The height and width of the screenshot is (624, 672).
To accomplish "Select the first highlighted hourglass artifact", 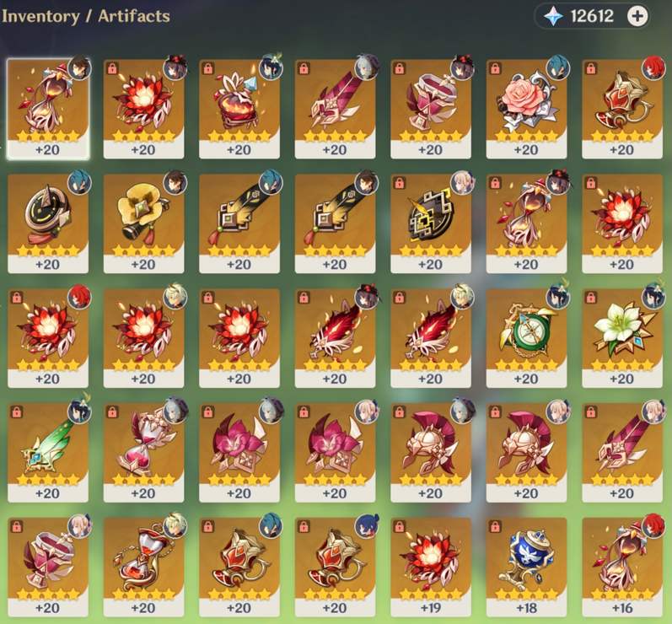I will (48, 109).
